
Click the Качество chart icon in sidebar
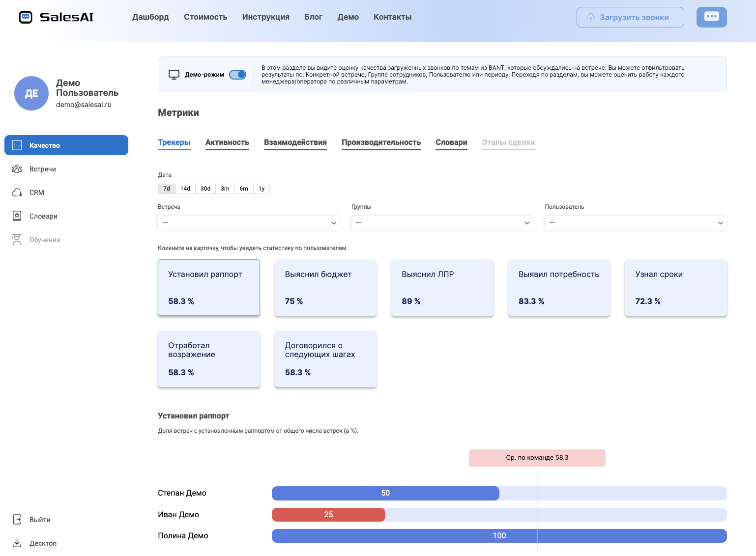coord(17,145)
